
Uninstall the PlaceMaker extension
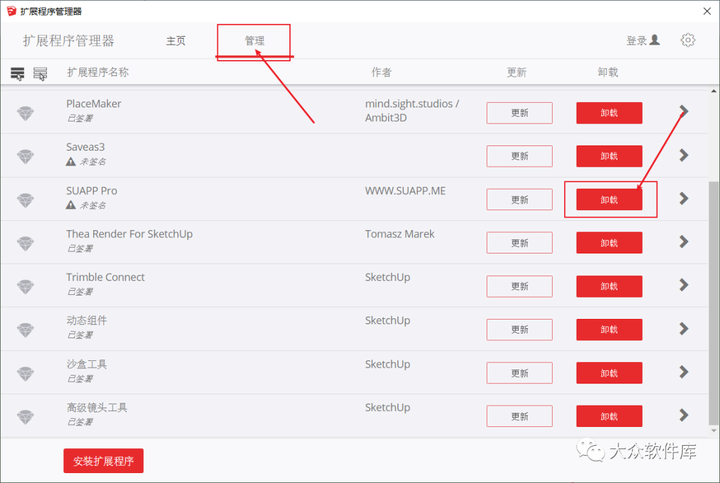609,113
